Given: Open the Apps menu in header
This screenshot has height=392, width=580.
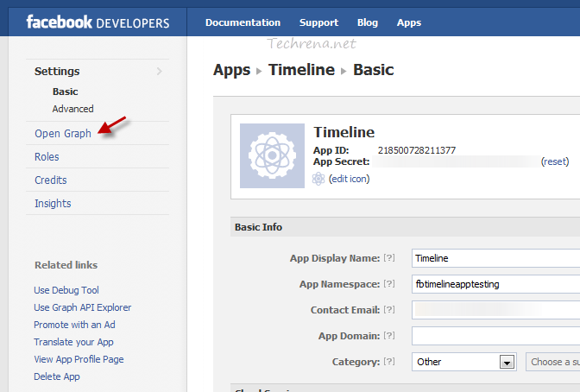Looking at the screenshot, I should (x=409, y=22).
